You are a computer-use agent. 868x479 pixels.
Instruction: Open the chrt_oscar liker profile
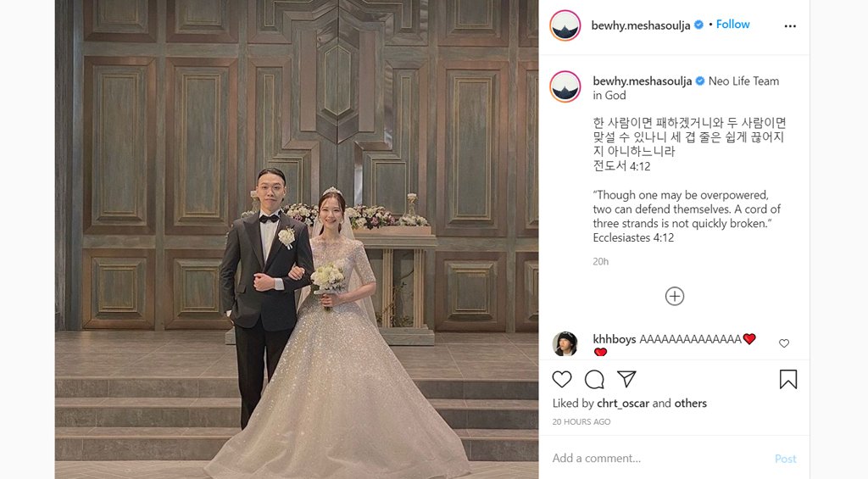coord(623,404)
